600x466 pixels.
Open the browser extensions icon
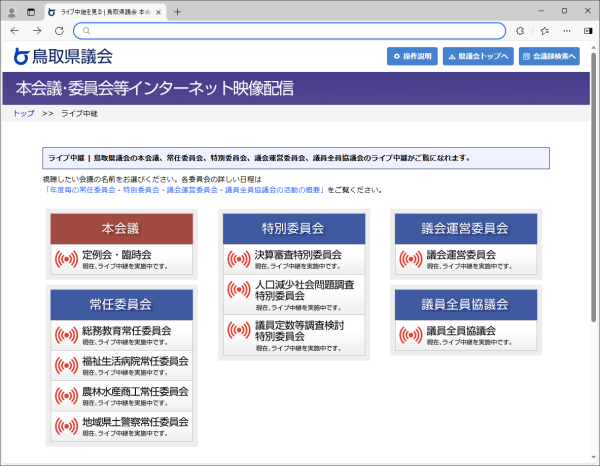pyautogui.click(x=520, y=31)
